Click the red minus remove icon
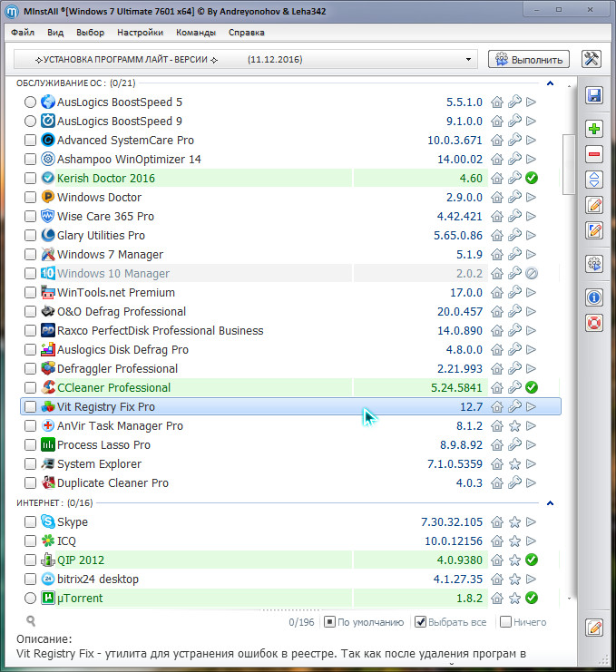Image resolution: width=616 pixels, height=672 pixels. click(594, 154)
